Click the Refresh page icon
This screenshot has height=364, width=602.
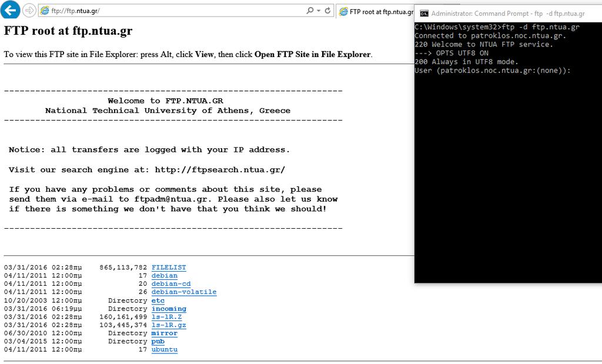pos(327,11)
